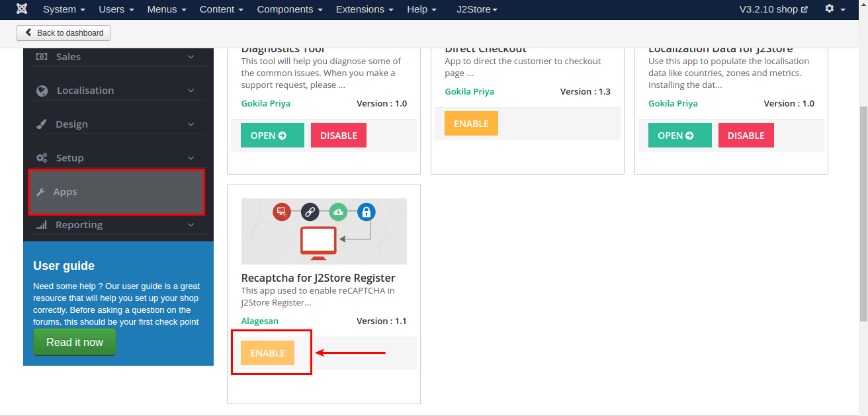Screen dimensions: 868x416
Task: Click the Reporting bar-chart icon
Action: (42, 225)
